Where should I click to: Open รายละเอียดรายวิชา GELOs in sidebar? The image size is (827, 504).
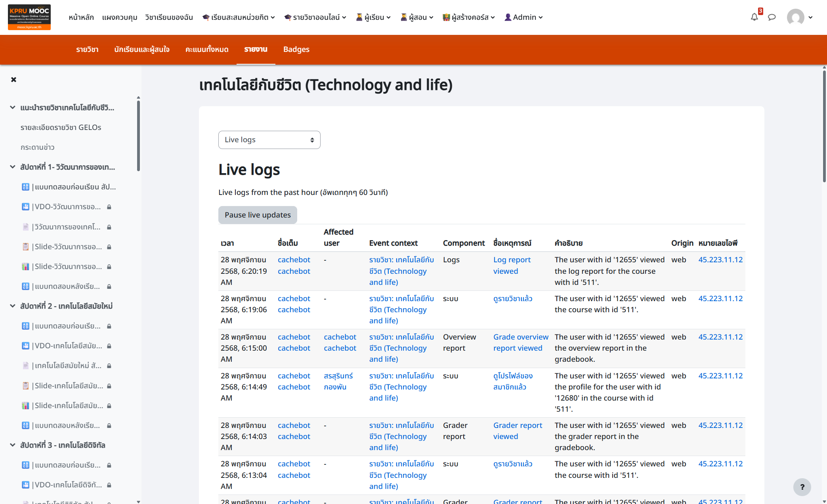point(61,127)
